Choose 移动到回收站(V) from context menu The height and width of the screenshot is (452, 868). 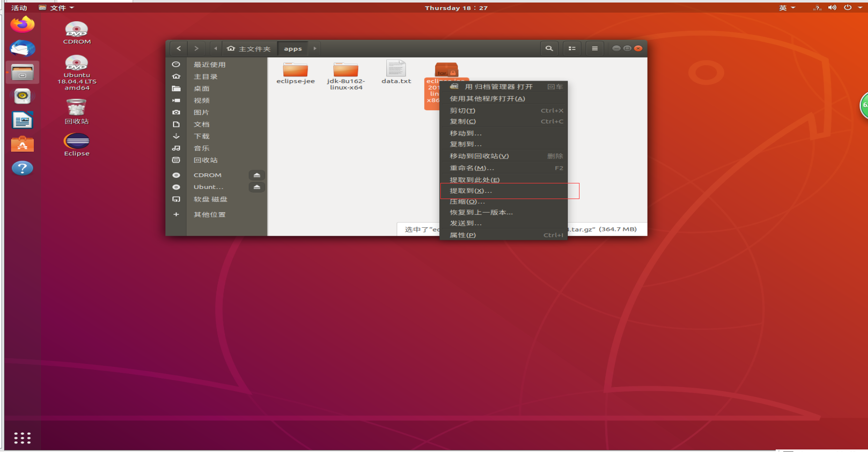coord(504,156)
